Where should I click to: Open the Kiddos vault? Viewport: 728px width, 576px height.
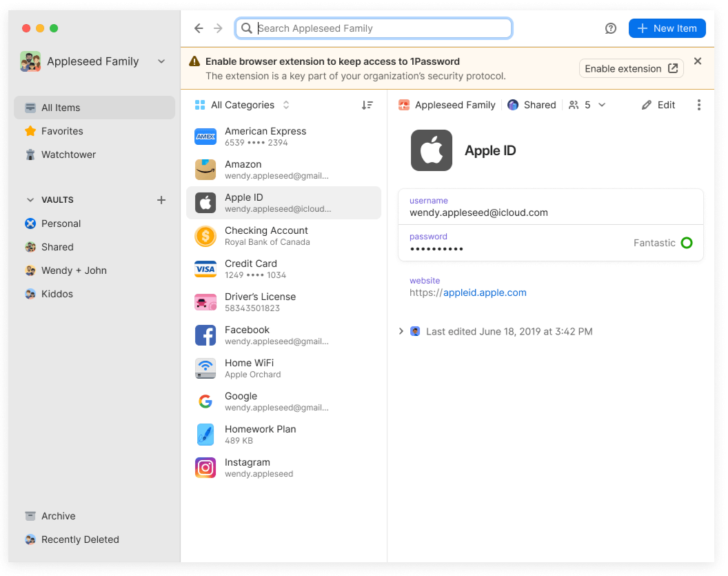click(x=94, y=294)
